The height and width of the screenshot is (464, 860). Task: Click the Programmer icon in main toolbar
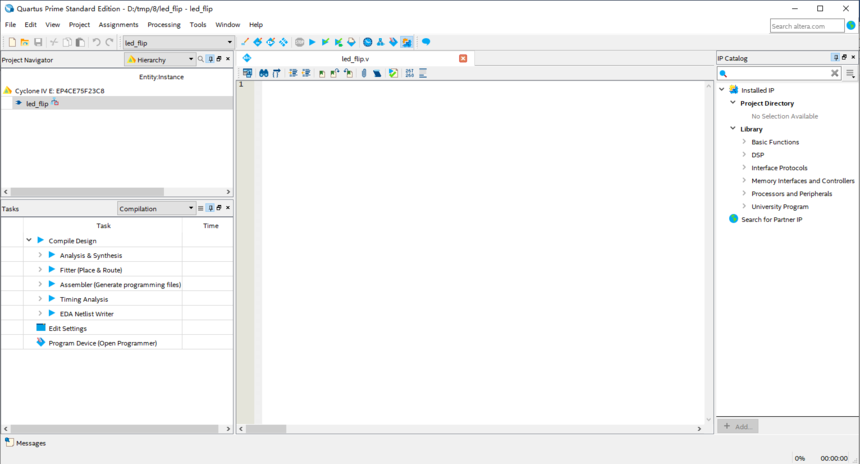pos(393,42)
